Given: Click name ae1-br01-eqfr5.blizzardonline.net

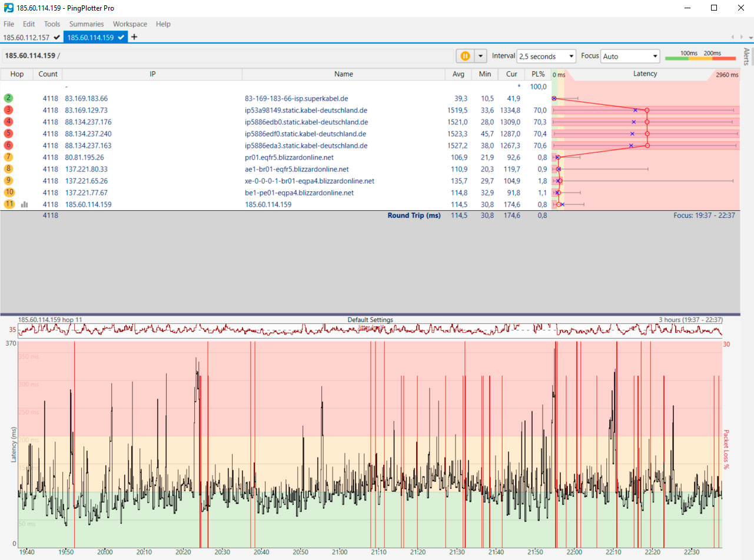Looking at the screenshot, I should pos(297,169).
